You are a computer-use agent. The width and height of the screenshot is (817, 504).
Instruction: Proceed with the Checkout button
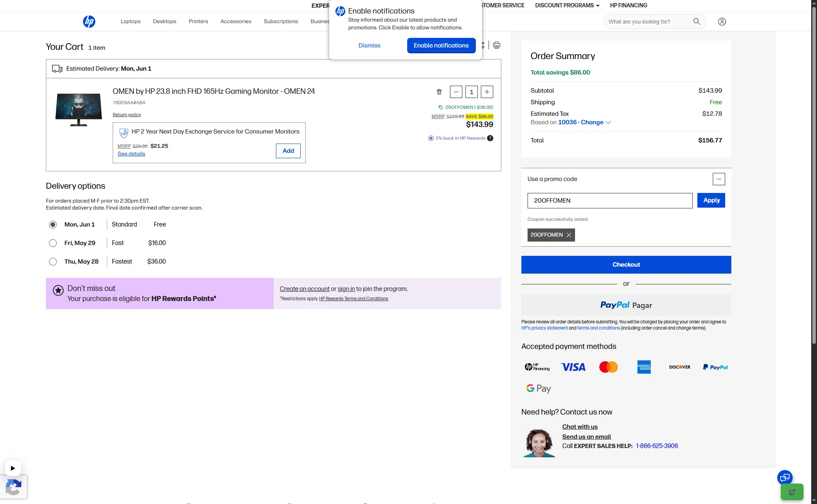click(x=626, y=265)
